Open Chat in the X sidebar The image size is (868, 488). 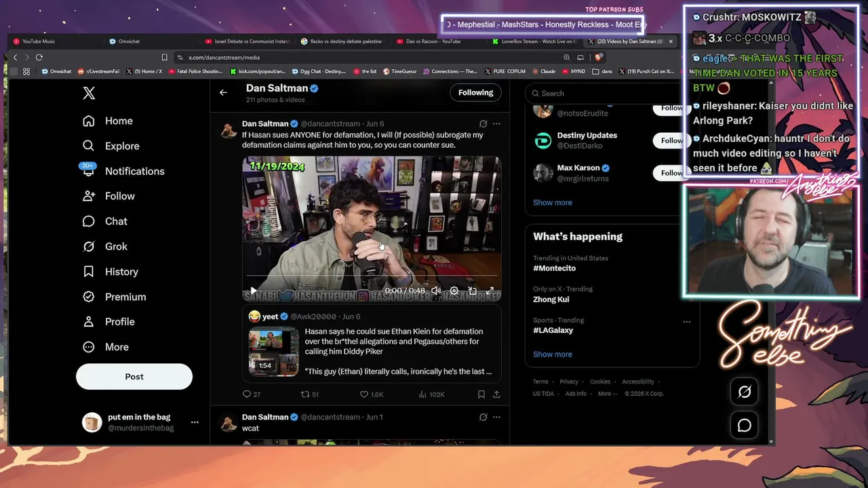(105, 221)
